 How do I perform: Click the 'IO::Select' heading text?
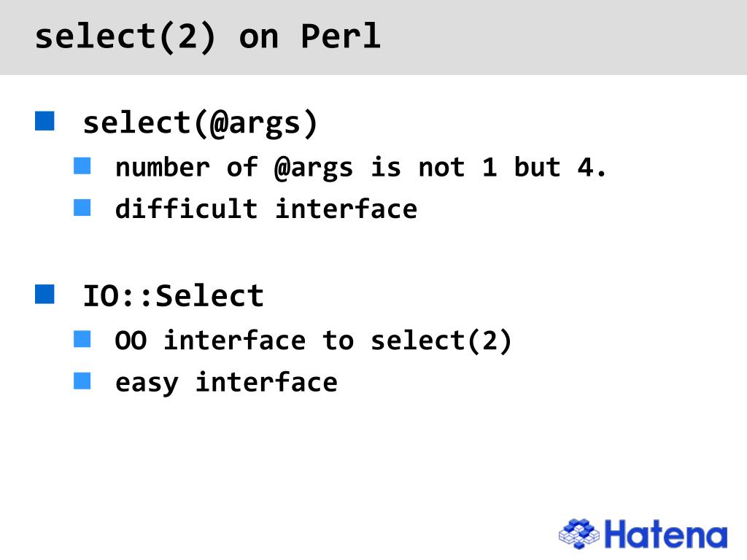[x=174, y=296]
